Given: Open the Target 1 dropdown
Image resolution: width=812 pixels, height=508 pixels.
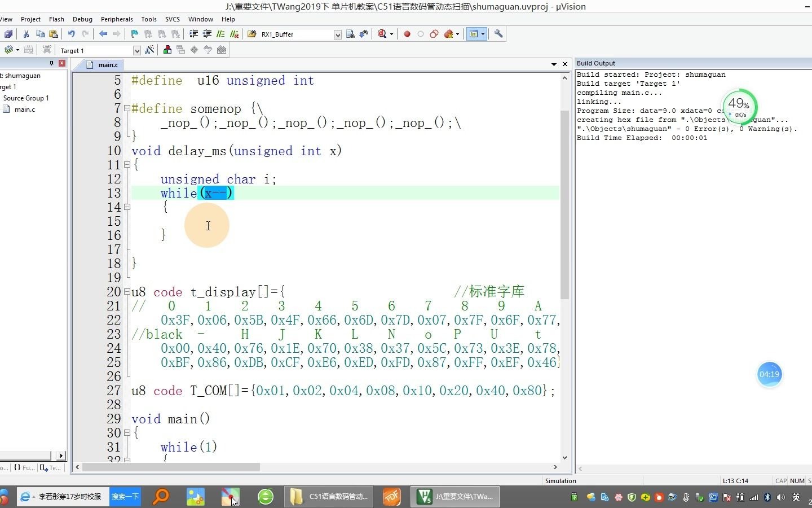Looking at the screenshot, I should click(136, 51).
